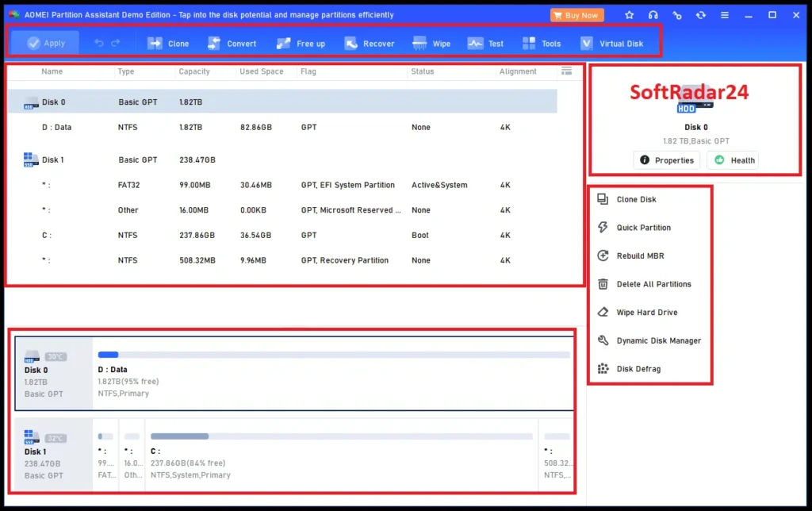Click the Apply button

tap(45, 43)
